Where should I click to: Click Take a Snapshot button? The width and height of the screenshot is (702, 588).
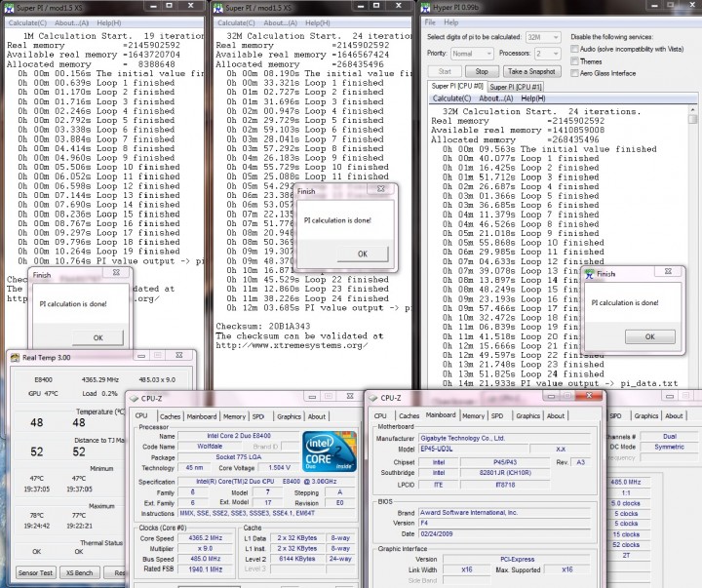pyautogui.click(x=531, y=71)
